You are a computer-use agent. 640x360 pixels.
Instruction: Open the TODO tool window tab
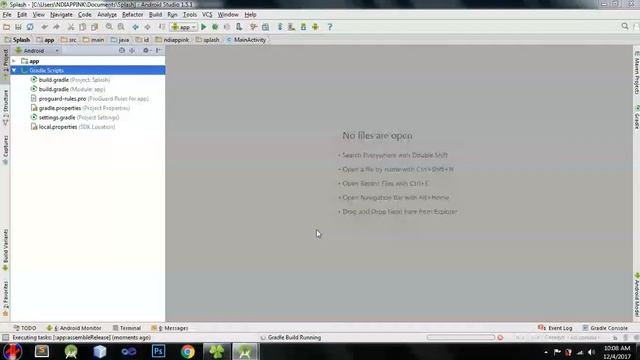[x=25, y=328]
